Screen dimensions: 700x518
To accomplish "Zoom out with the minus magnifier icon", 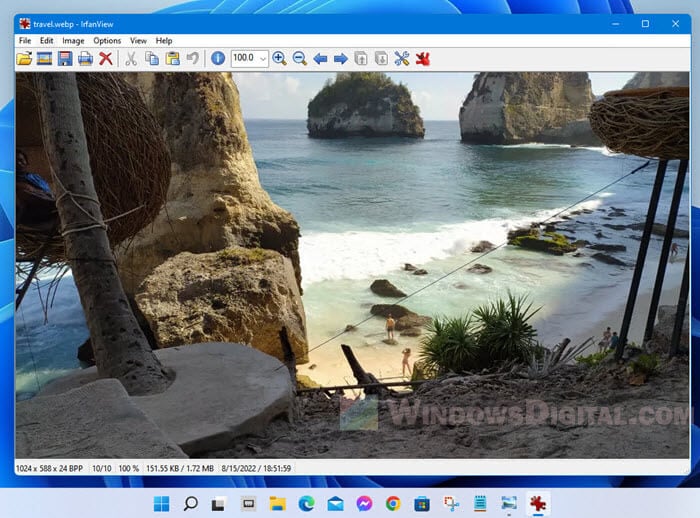I will [x=300, y=58].
